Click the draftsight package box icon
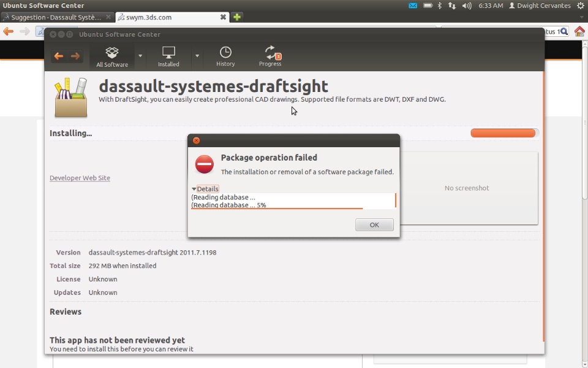The width and height of the screenshot is (588, 368). (x=71, y=98)
